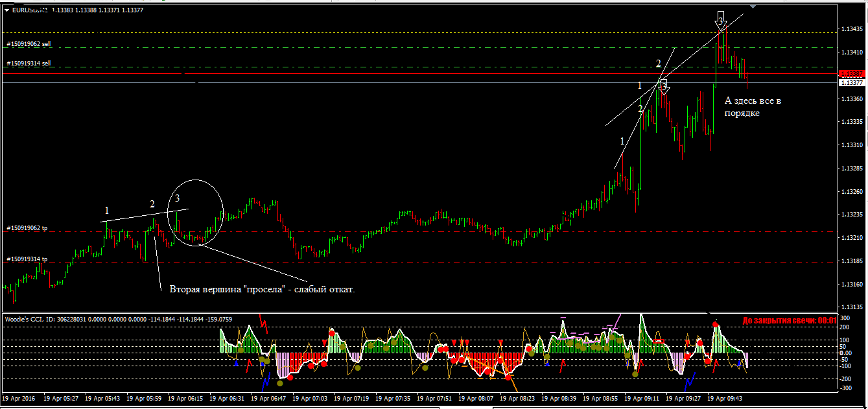
Task: Click the '19 Apr 06:15' time label
Action: [185, 399]
